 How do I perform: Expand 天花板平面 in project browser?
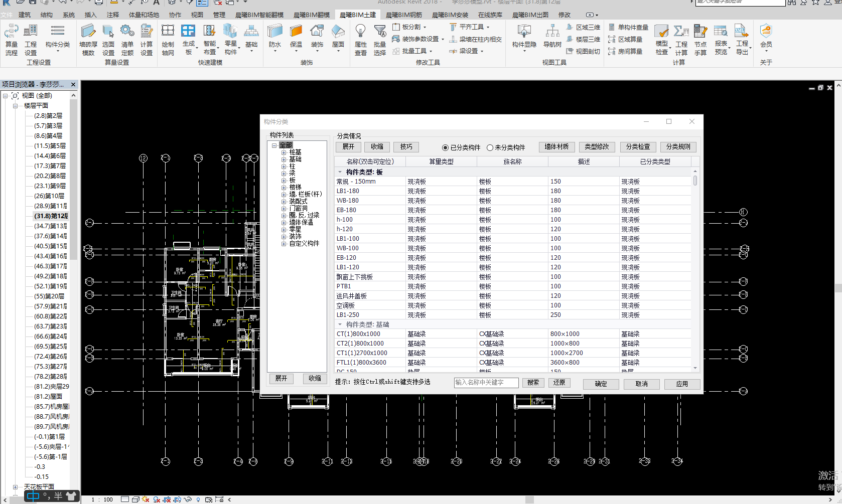(15, 487)
